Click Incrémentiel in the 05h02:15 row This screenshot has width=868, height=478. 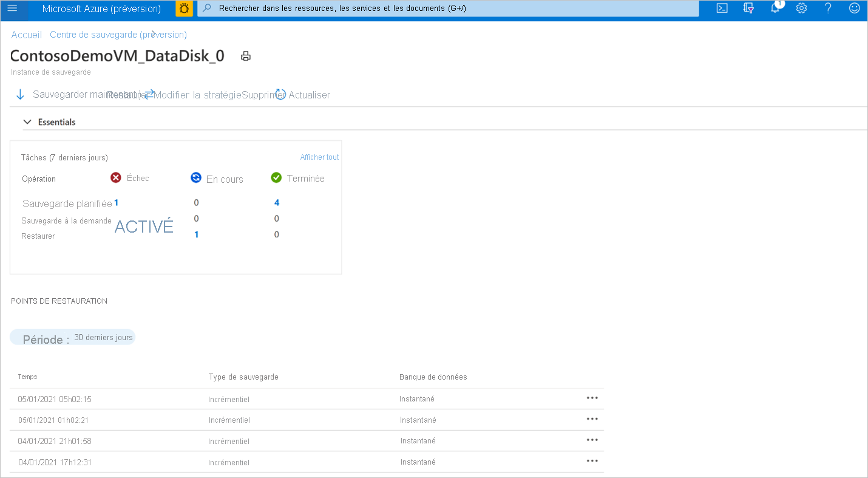[229, 399]
